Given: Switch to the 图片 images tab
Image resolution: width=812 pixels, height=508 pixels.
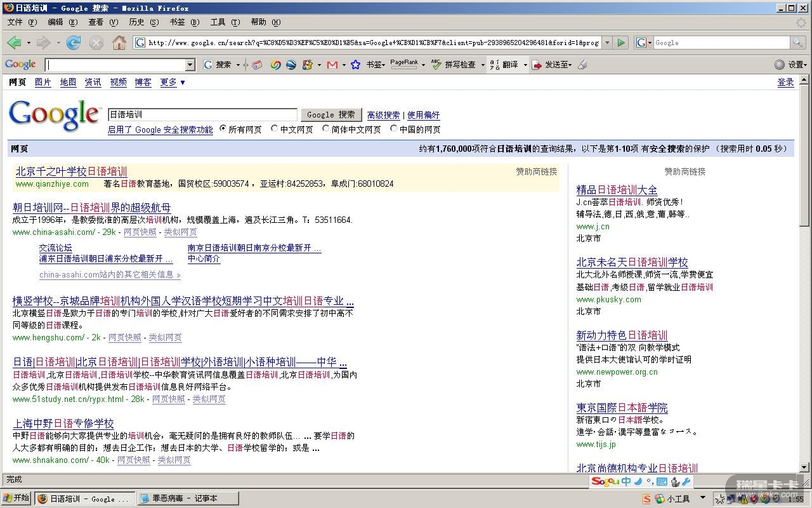Looking at the screenshot, I should tap(43, 83).
